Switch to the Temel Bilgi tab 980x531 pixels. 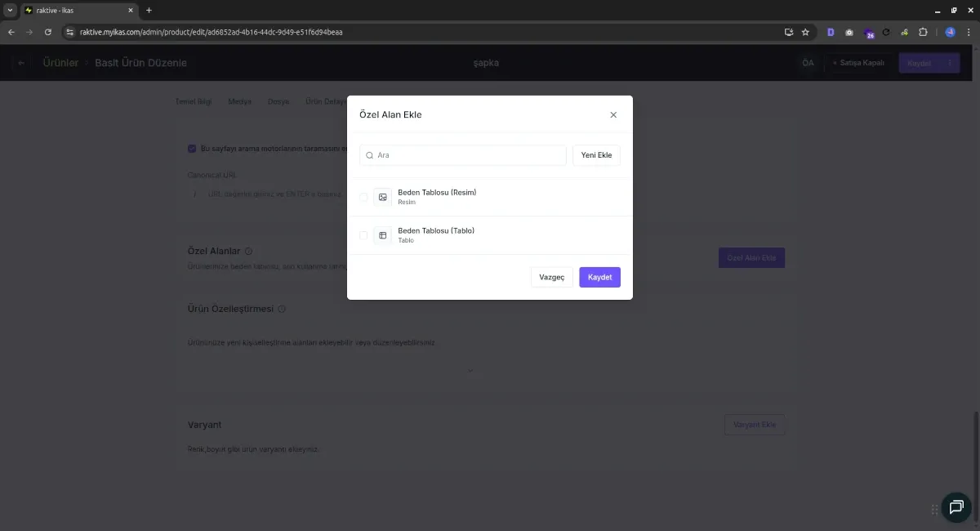tap(194, 102)
